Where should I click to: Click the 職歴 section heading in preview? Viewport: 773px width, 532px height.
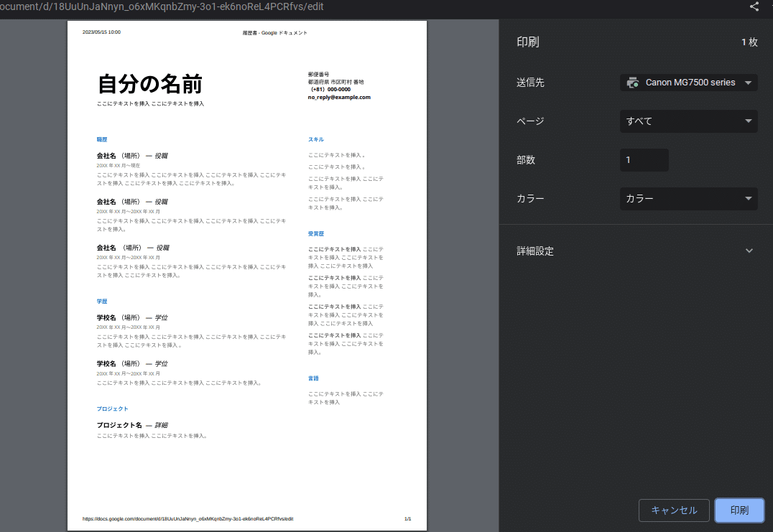pos(101,139)
